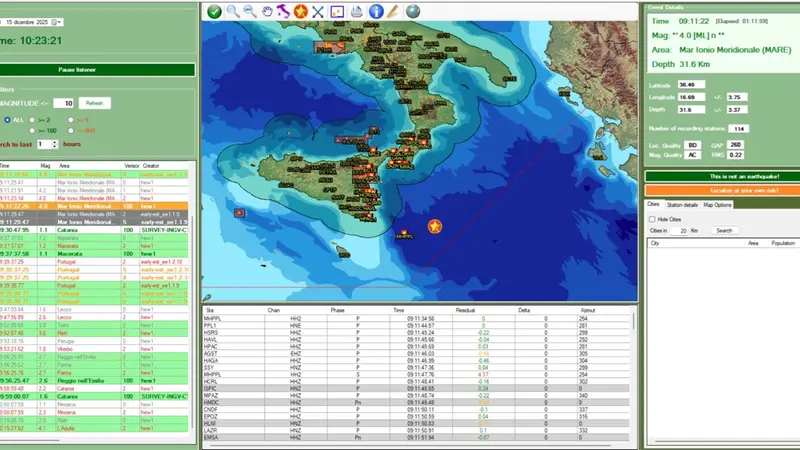Screen dimensions: 800x450
Task: Click the Italy map view icon
Action: tap(283, 12)
